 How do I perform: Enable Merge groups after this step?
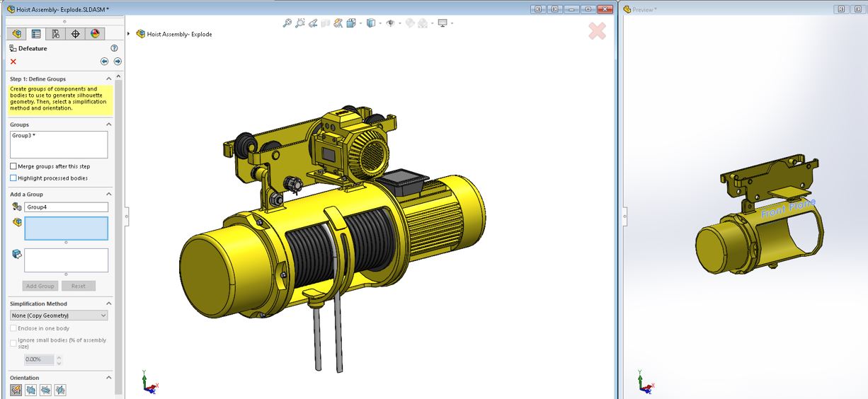point(13,166)
